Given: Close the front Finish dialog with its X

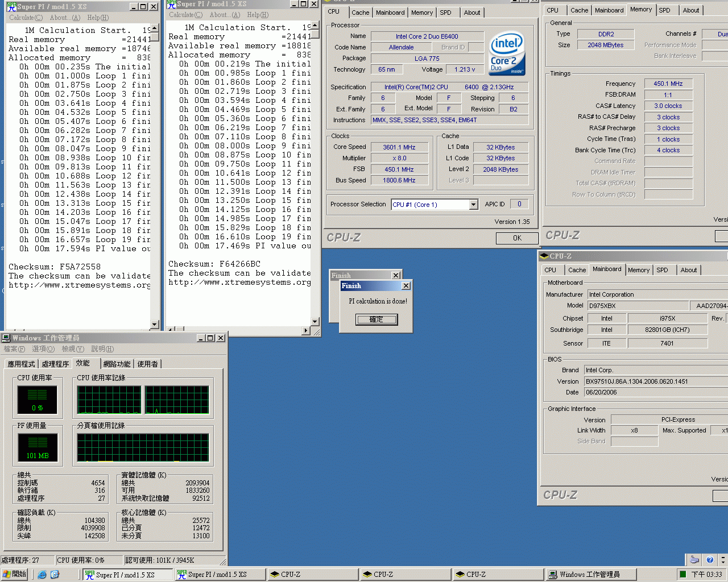Looking at the screenshot, I should pos(406,286).
